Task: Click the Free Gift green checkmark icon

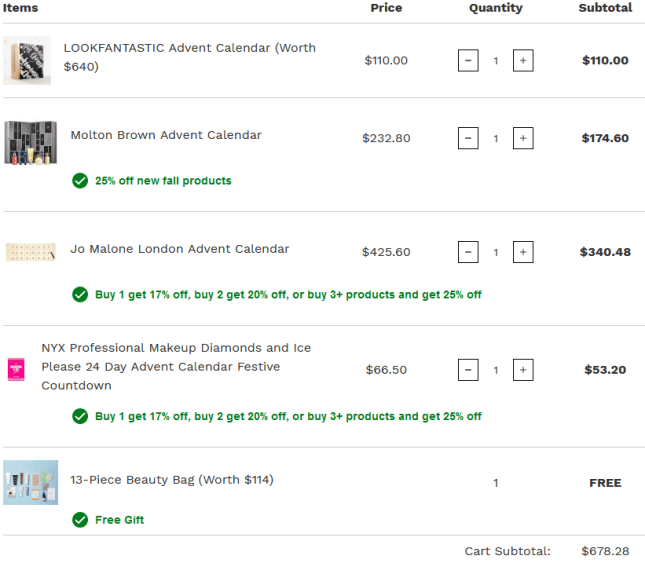Action: point(80,520)
